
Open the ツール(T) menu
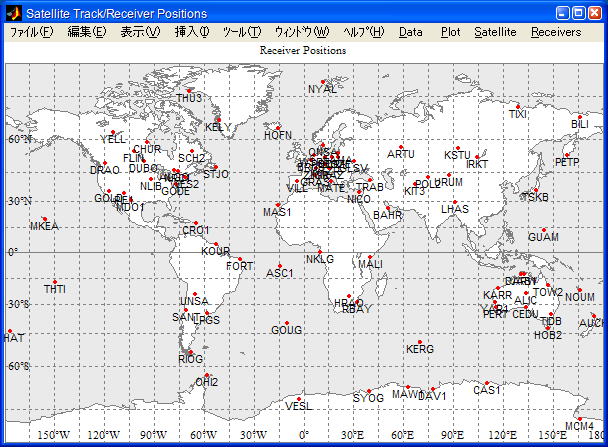click(x=242, y=32)
